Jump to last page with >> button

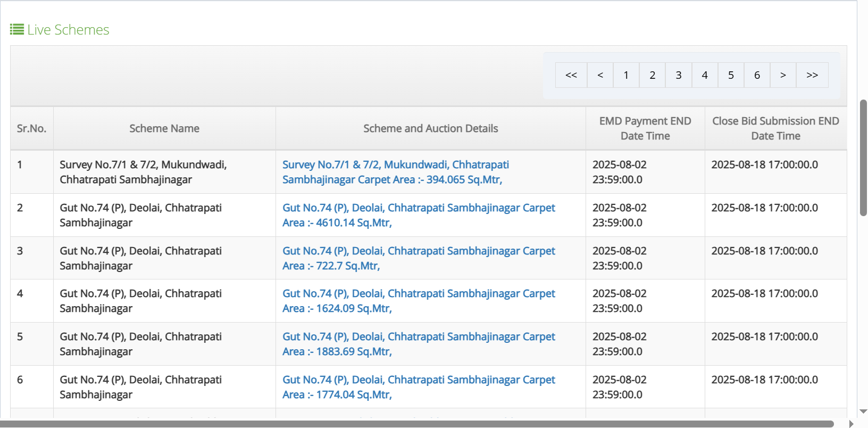(812, 75)
